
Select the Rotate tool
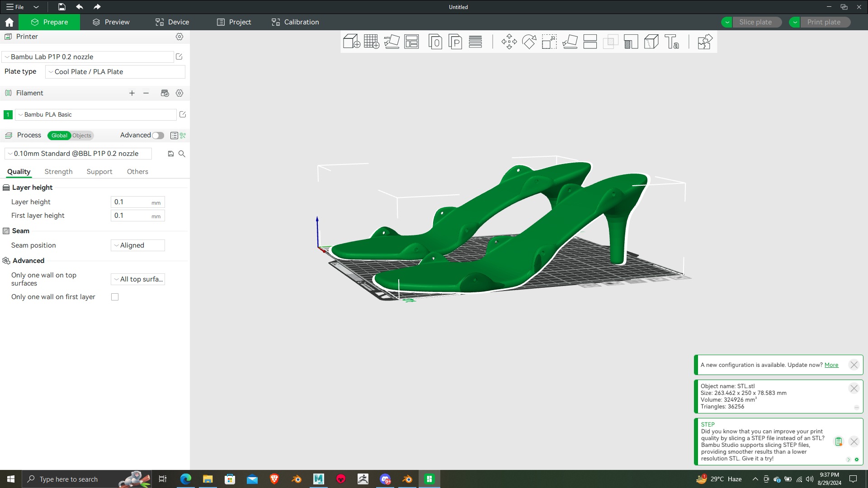coord(529,42)
